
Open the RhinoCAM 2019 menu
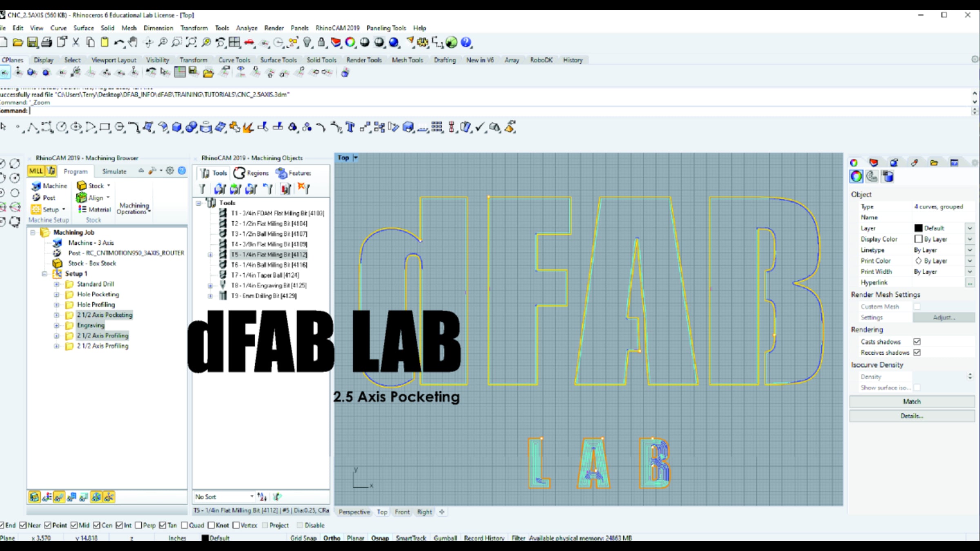pos(337,28)
